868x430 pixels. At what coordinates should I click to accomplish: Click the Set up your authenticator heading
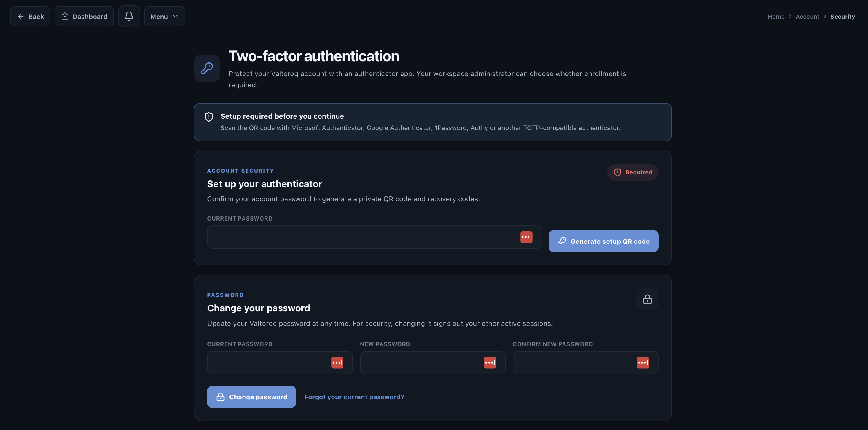click(265, 184)
